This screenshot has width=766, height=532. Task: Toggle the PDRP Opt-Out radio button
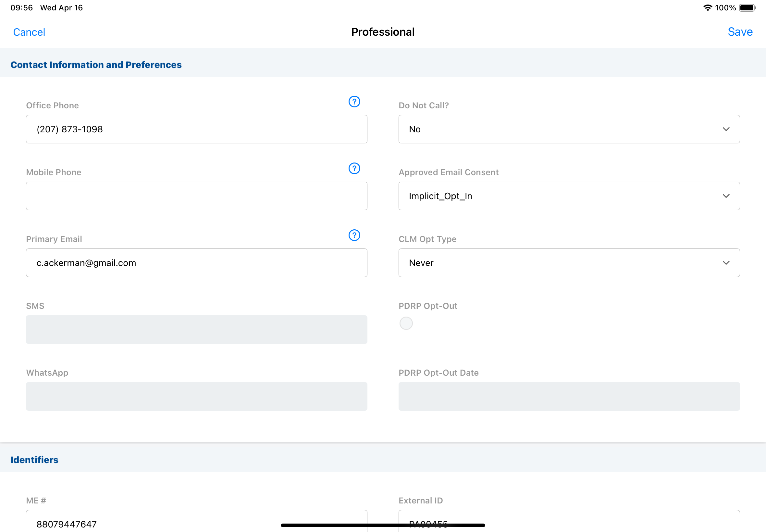coord(406,323)
